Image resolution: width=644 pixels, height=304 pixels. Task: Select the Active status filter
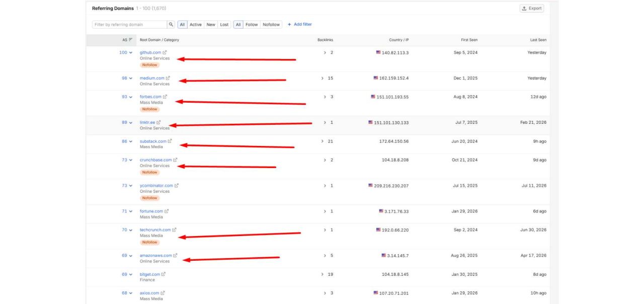195,24
